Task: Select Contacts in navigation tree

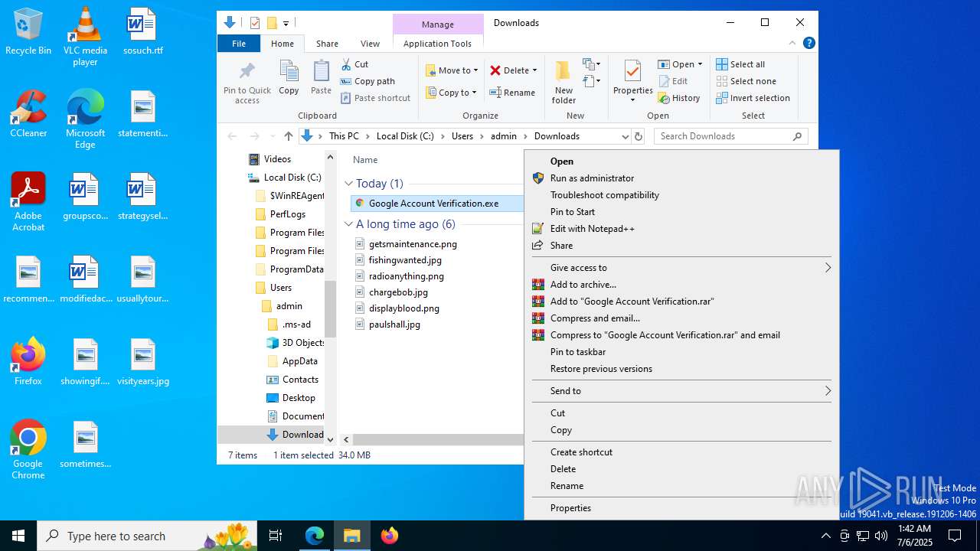Action: (x=300, y=380)
